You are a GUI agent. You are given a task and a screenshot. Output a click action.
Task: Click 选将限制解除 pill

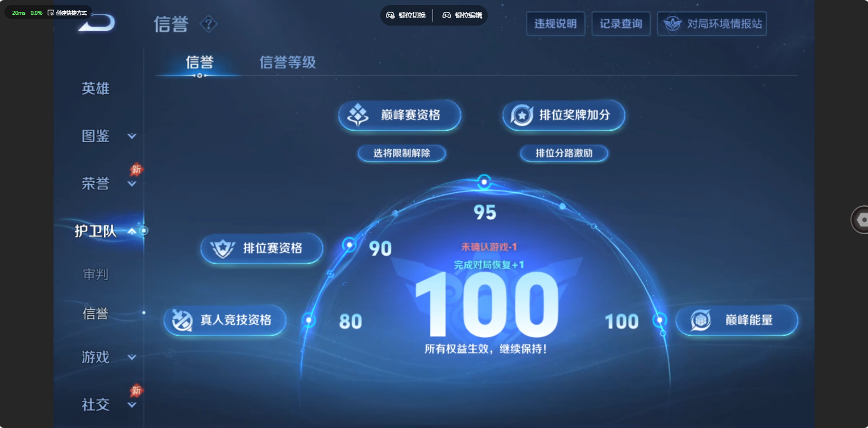(402, 153)
